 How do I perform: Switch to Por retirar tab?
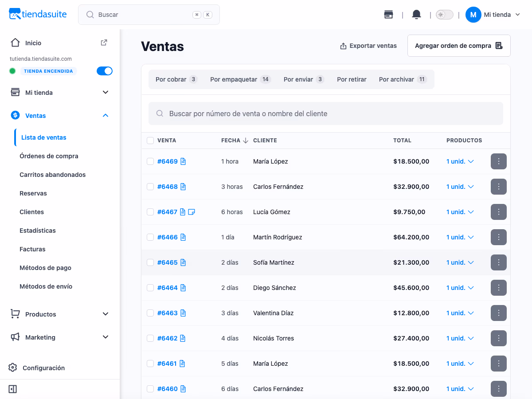tap(352, 79)
